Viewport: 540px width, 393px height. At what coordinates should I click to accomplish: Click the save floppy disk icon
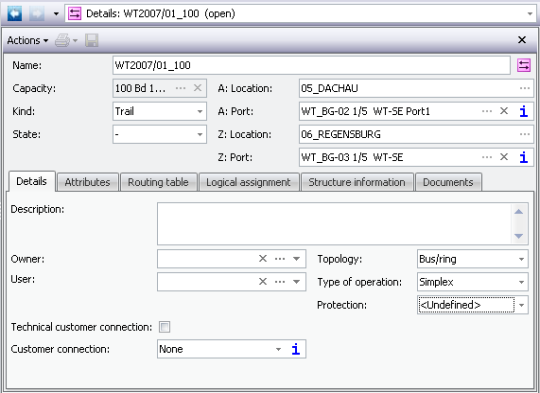tap(92, 40)
